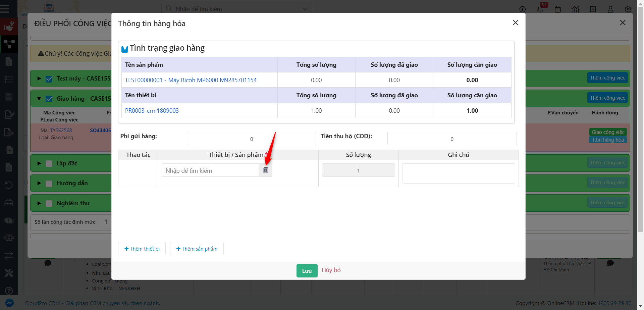
Task: Click the Giao công việc button
Action: [x=608, y=132]
